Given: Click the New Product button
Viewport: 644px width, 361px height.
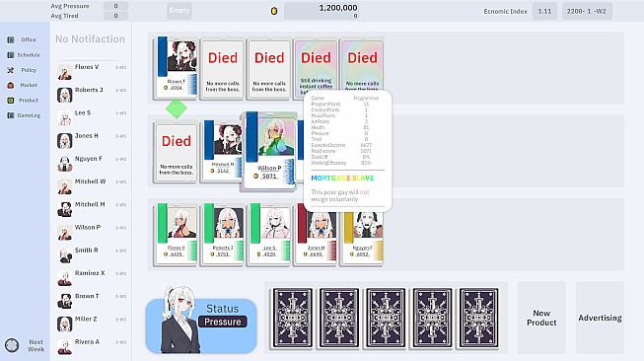Looking at the screenshot, I should [541, 318].
